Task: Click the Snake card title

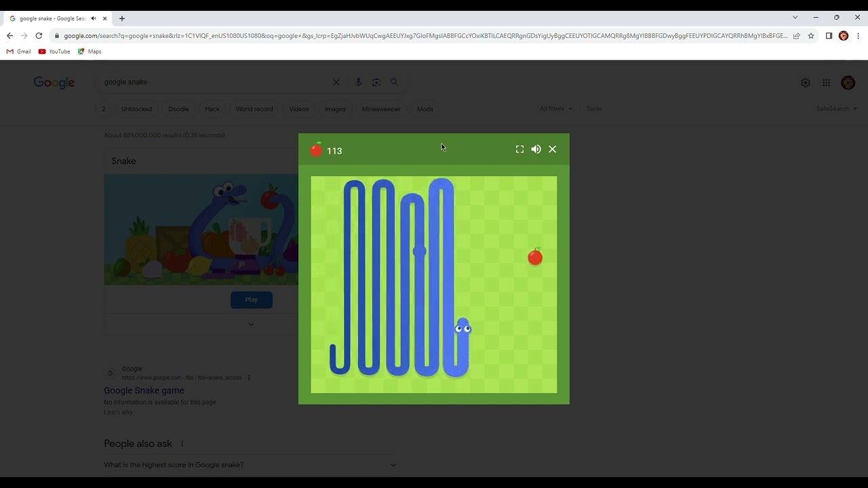Action: 123,161
